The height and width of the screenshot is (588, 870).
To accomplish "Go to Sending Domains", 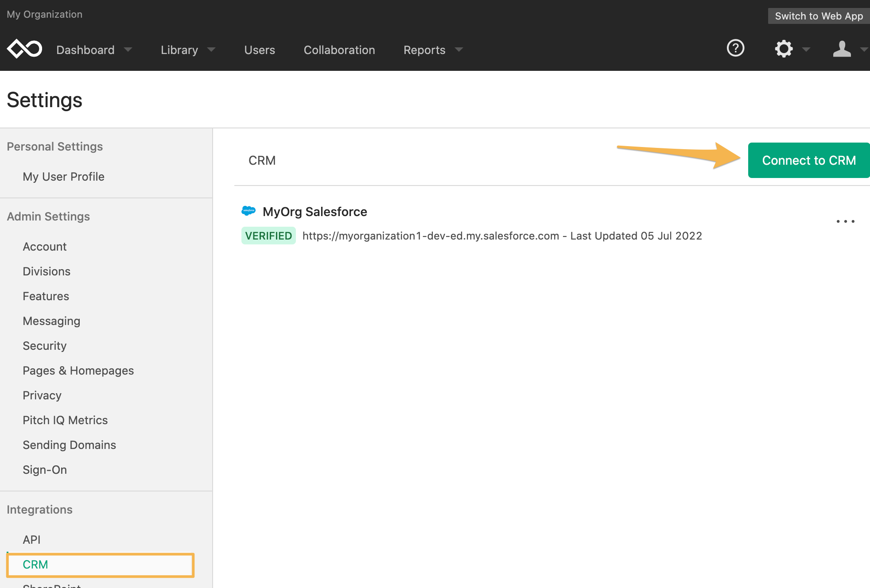I will [70, 445].
